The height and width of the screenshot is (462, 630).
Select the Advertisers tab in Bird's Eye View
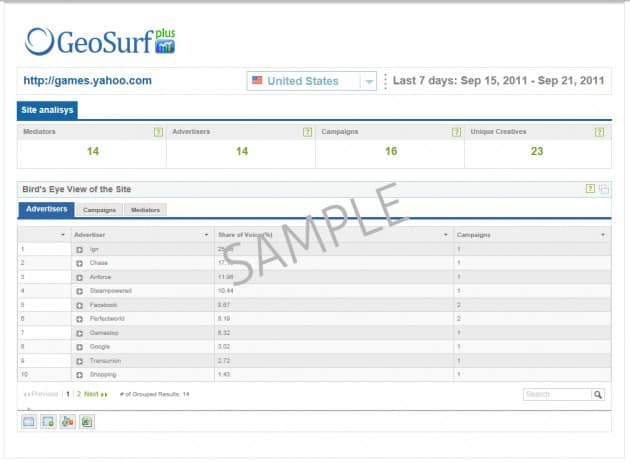[47, 209]
